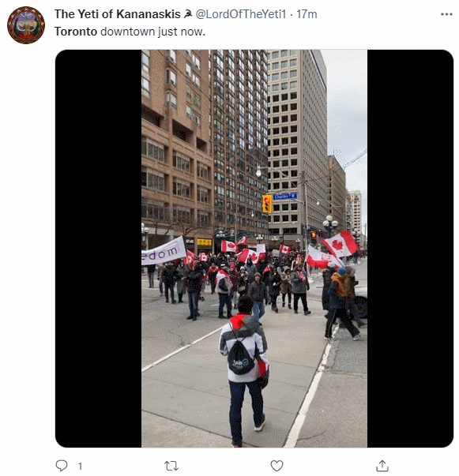Open the reply icon under the tweet
The image size is (459, 476).
62,466
